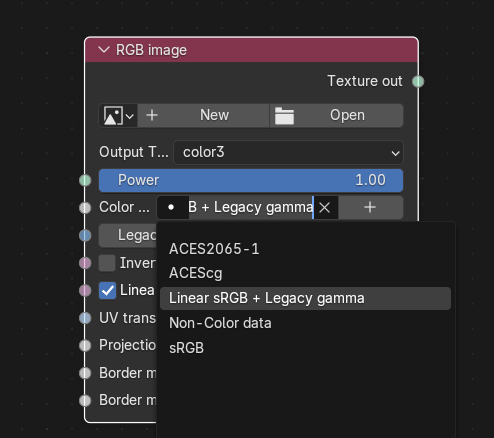
Task: Click the Texture out output socket
Action: [418, 81]
